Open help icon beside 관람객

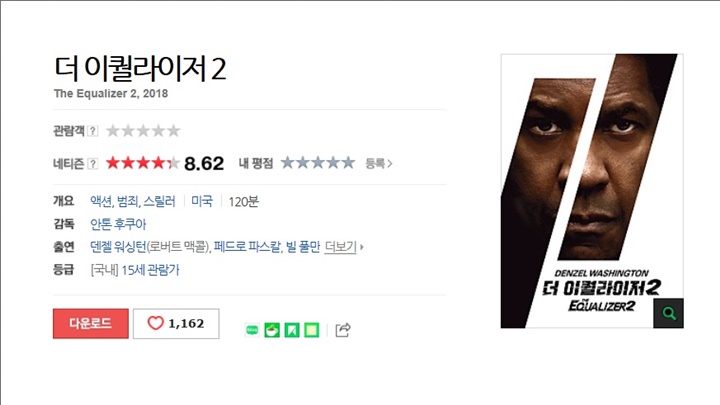point(93,131)
